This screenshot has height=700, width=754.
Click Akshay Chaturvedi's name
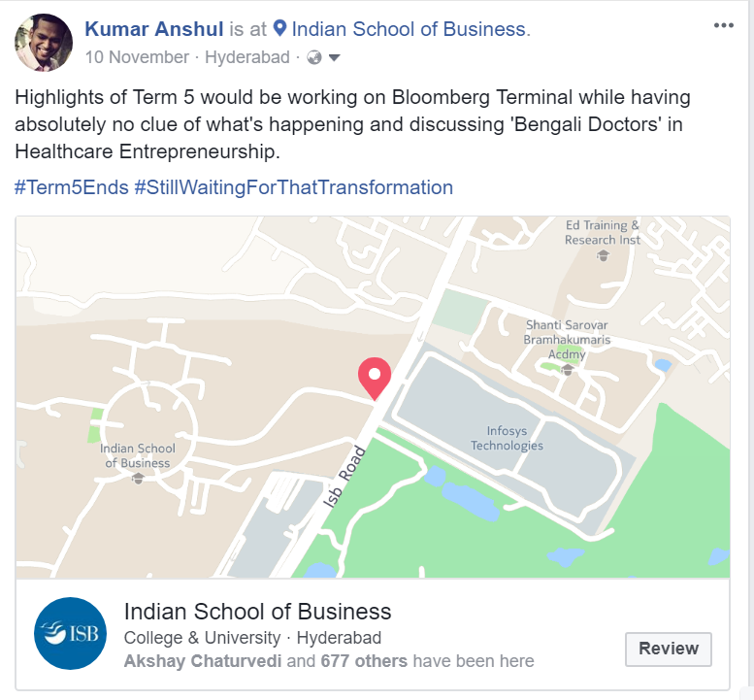(203, 661)
